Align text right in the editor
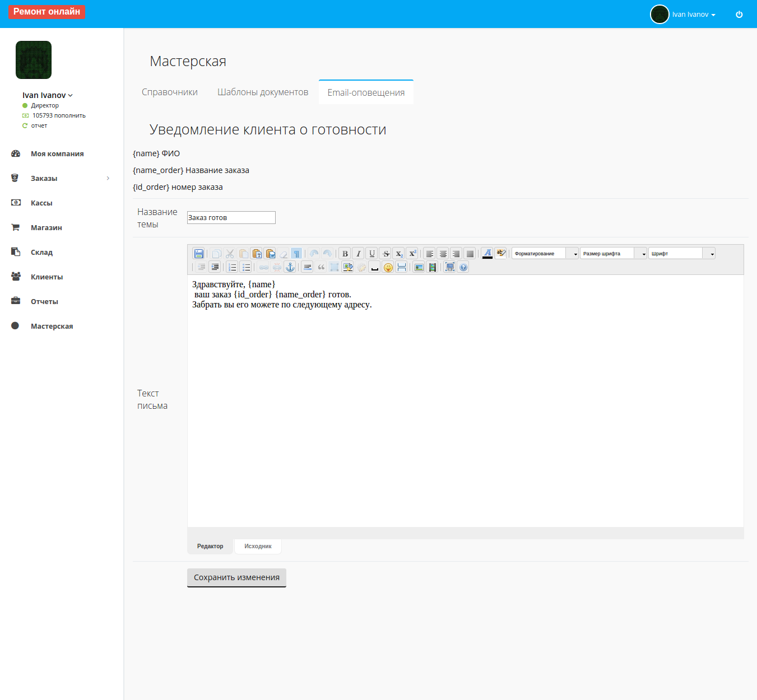Screen dimensions: 757x700 click(457, 254)
